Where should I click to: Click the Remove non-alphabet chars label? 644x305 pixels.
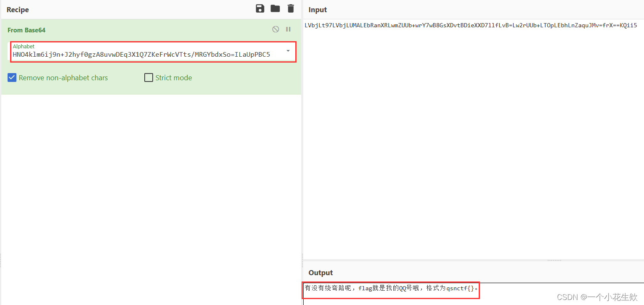(63, 78)
